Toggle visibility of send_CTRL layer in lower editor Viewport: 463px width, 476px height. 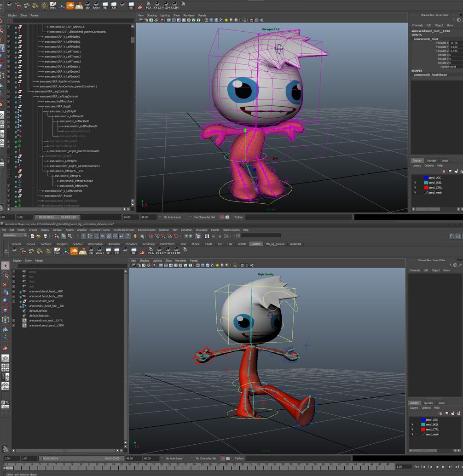[412, 429]
